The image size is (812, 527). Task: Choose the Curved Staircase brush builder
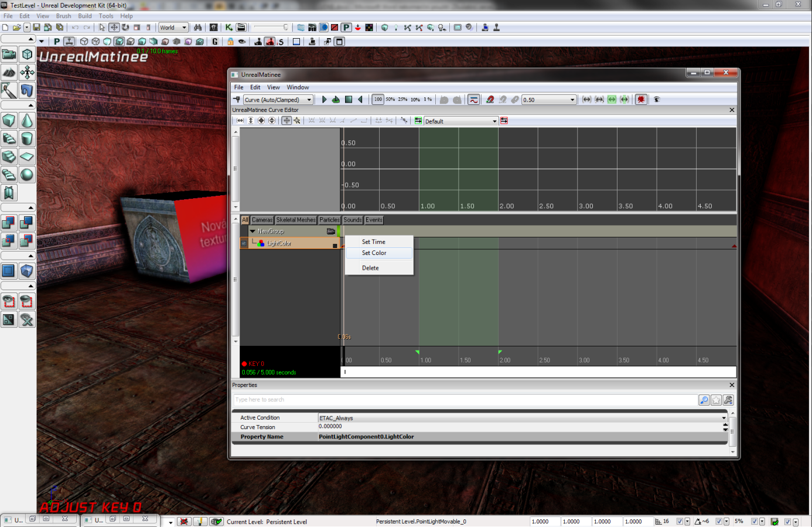9,139
